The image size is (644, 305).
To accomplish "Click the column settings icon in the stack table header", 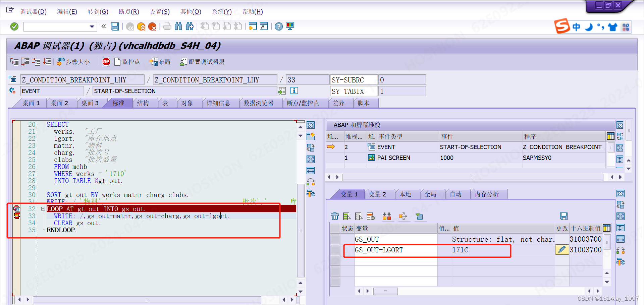I will tap(611, 136).
